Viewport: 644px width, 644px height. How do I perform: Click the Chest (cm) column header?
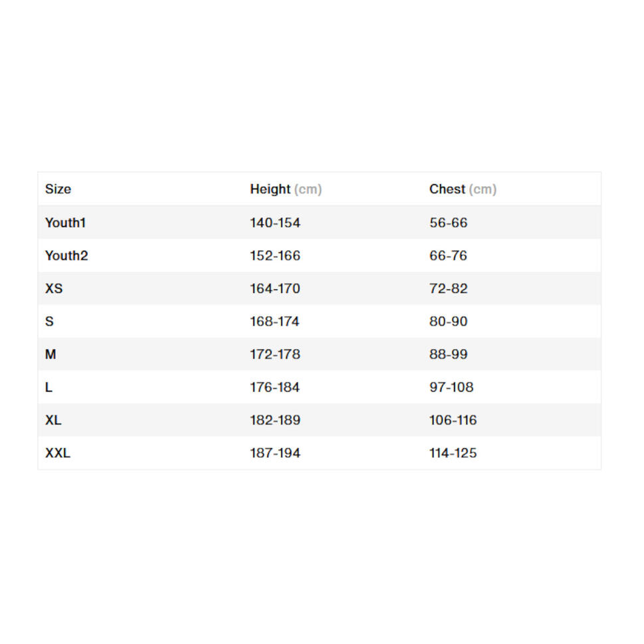point(463,189)
